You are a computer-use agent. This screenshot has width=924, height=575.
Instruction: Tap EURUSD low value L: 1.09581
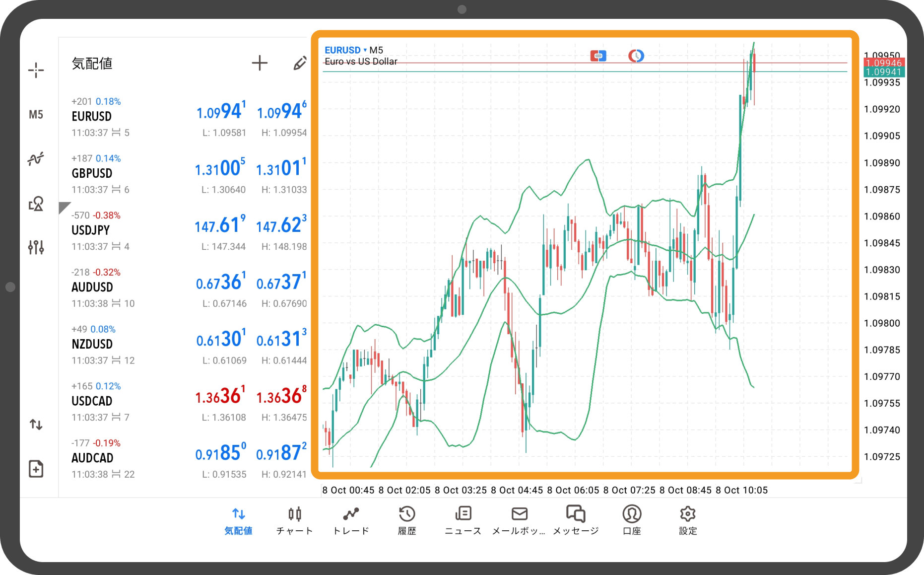[x=224, y=133]
